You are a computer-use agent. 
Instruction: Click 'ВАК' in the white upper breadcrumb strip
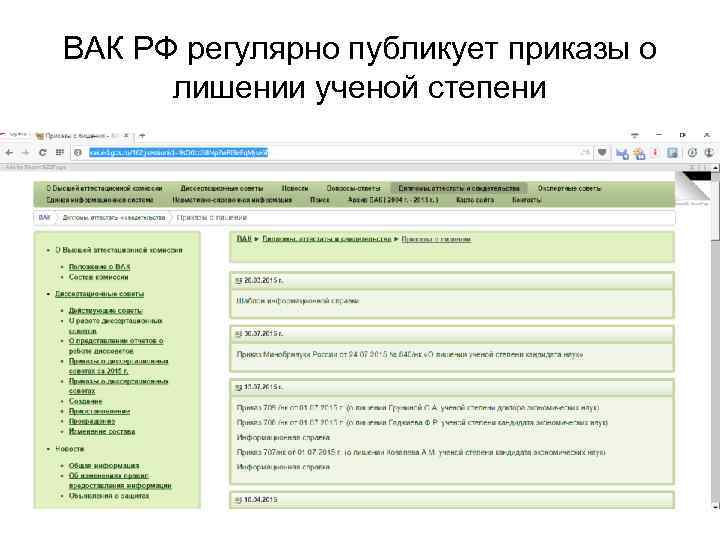[45, 218]
